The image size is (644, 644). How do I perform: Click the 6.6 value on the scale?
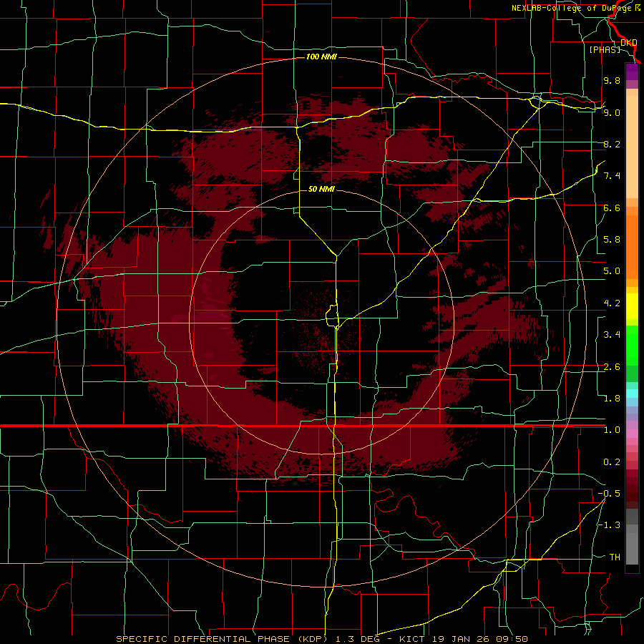pyautogui.click(x=612, y=208)
